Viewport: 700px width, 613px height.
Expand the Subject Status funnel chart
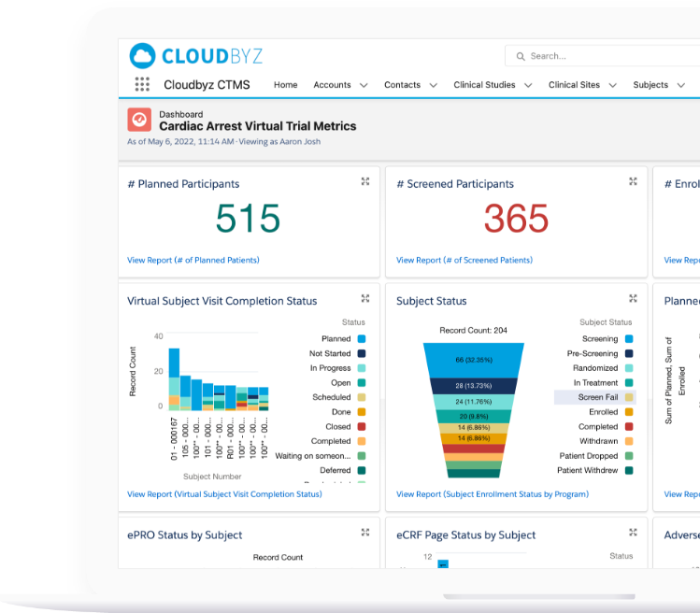pos(634,299)
